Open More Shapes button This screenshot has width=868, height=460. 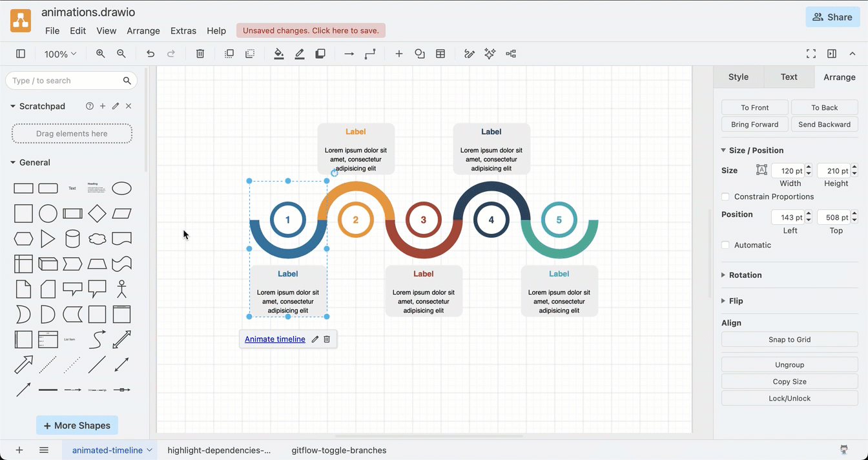point(77,425)
